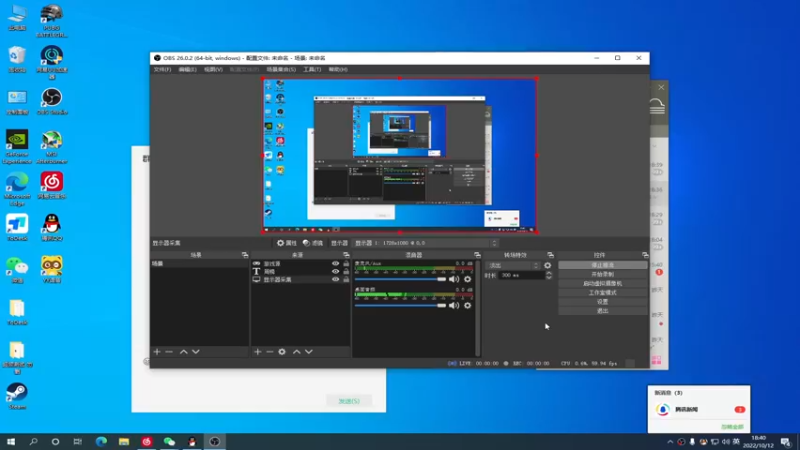Click the 300 ms duration input field

click(521, 276)
